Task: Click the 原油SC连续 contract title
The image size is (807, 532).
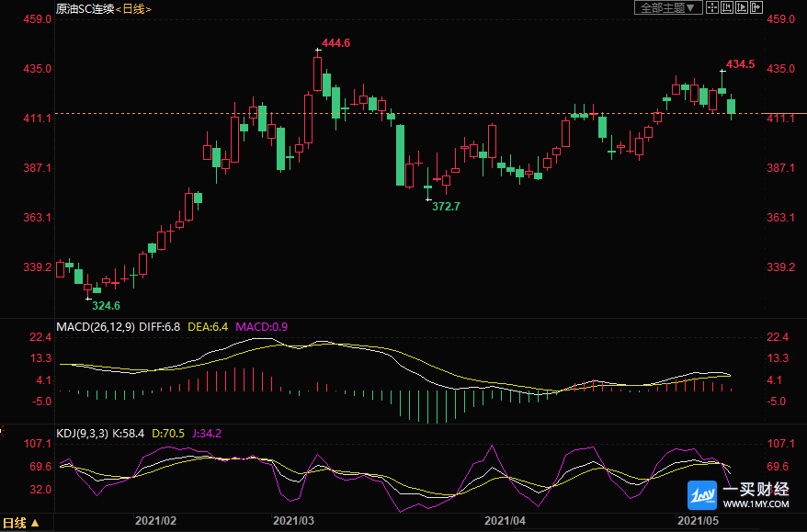Action: pos(85,9)
